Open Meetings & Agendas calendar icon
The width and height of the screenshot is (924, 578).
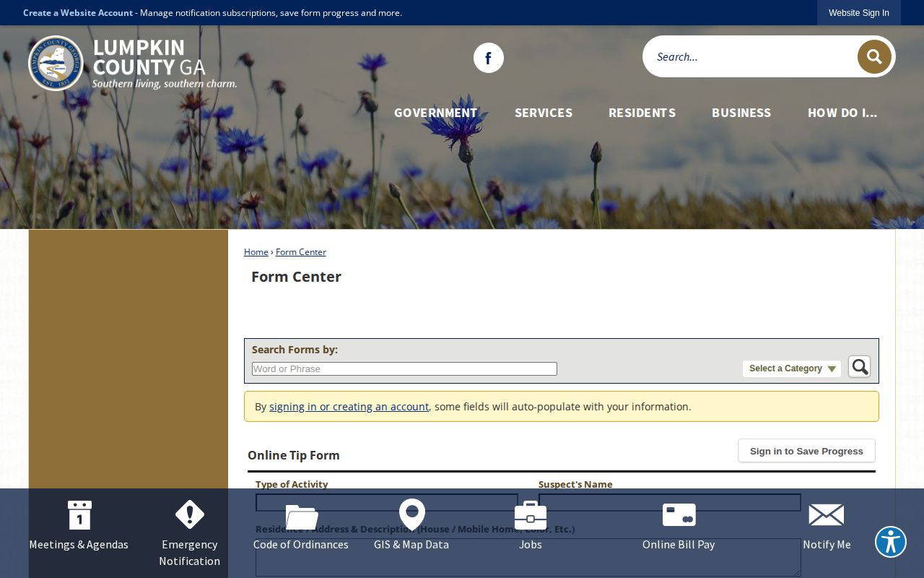pos(79,515)
